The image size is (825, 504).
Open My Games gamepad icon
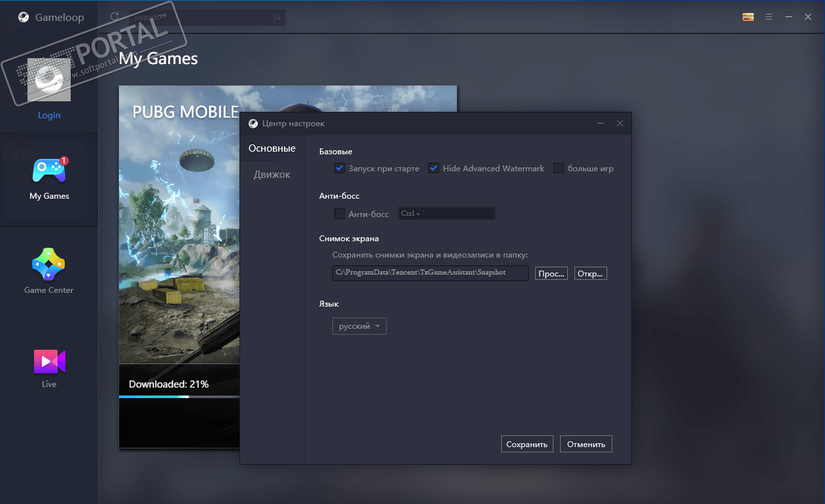pos(49,171)
